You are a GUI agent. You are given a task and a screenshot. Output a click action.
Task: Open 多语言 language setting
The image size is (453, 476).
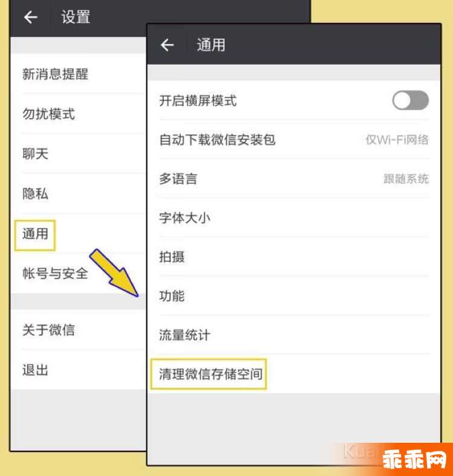[294, 179]
